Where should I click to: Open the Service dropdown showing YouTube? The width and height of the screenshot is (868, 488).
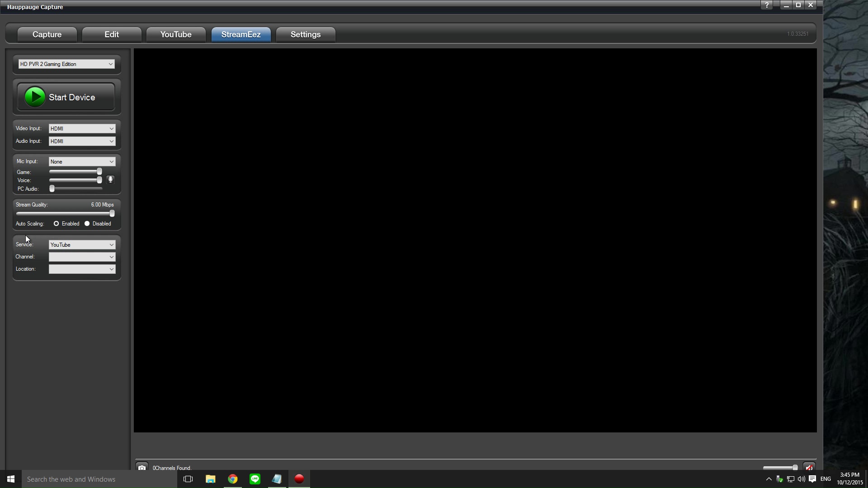click(x=82, y=245)
